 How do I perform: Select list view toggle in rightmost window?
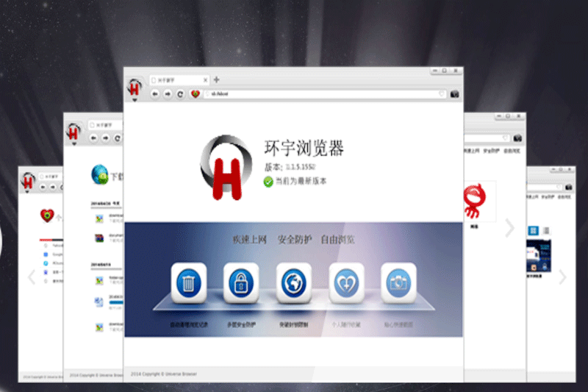(x=546, y=230)
